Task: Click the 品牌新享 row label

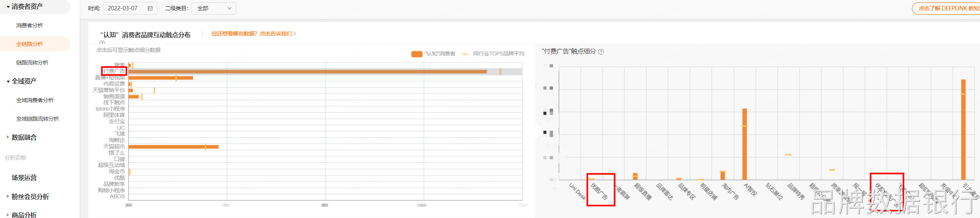Action: pyautogui.click(x=114, y=184)
